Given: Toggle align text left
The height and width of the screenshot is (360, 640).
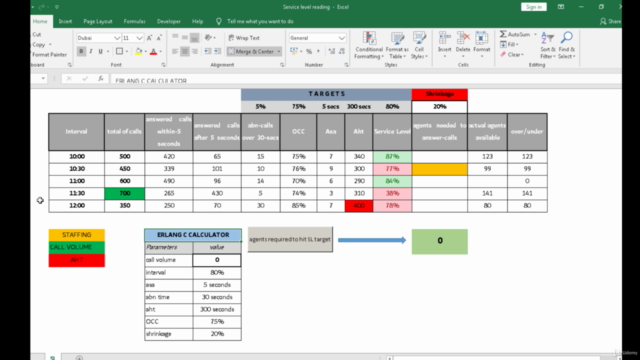Looking at the screenshot, I should pos(175,51).
